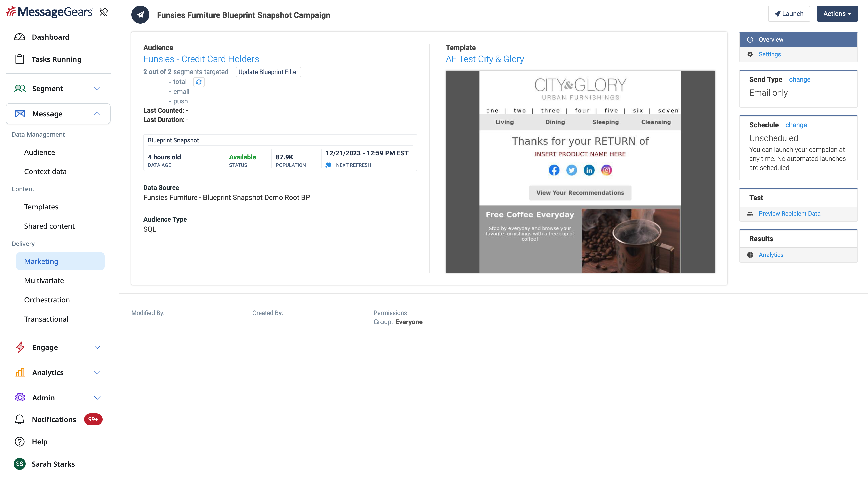The height and width of the screenshot is (482, 868).
Task: Click Update Blueprint Filter button
Action: [x=268, y=72]
